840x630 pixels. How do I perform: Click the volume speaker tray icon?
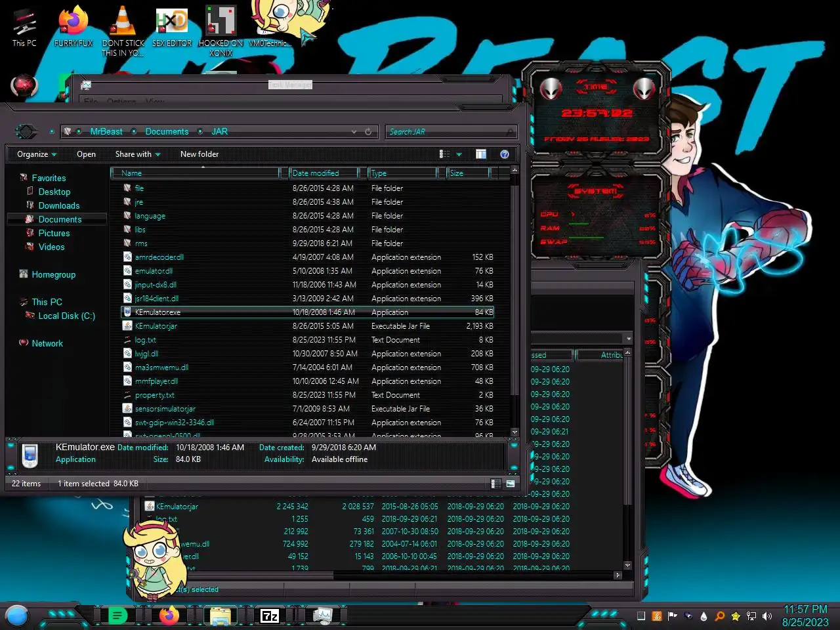pyautogui.click(x=767, y=616)
